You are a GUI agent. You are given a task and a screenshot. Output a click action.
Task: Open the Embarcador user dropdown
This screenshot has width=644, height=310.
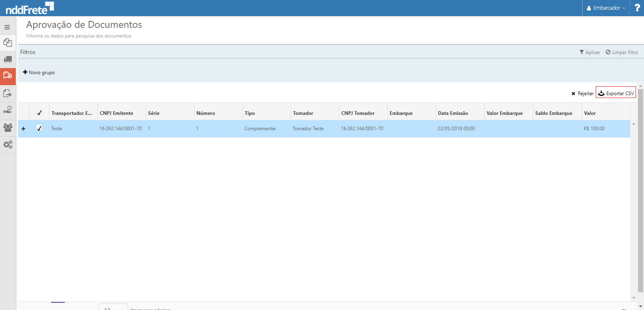(x=606, y=8)
